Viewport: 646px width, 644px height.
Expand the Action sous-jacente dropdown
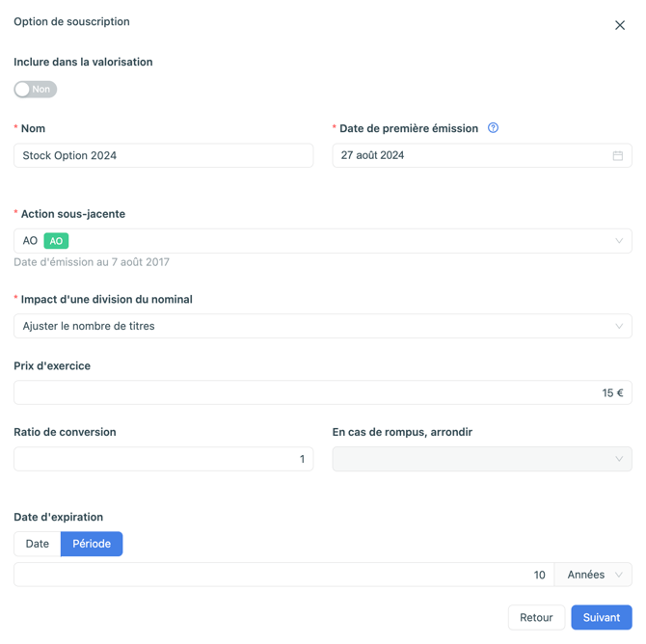click(323, 241)
